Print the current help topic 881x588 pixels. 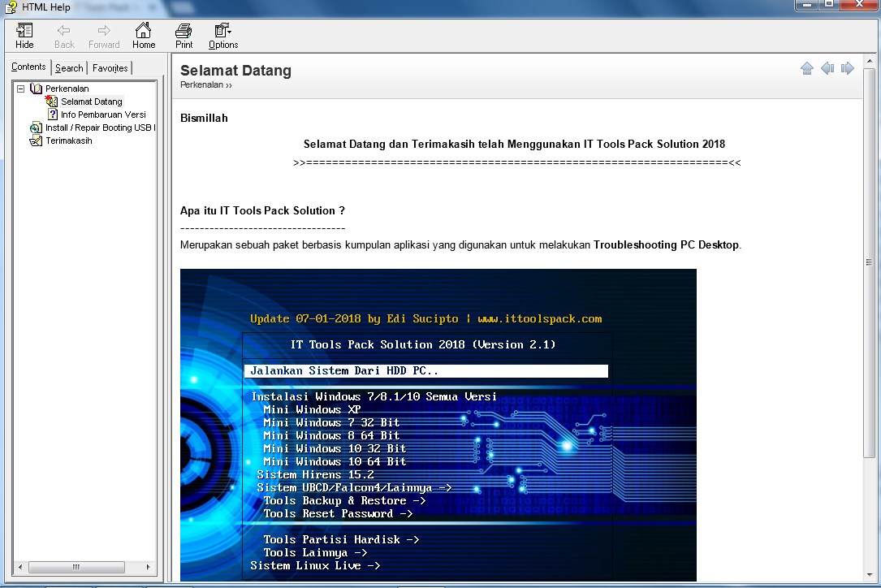[184, 36]
